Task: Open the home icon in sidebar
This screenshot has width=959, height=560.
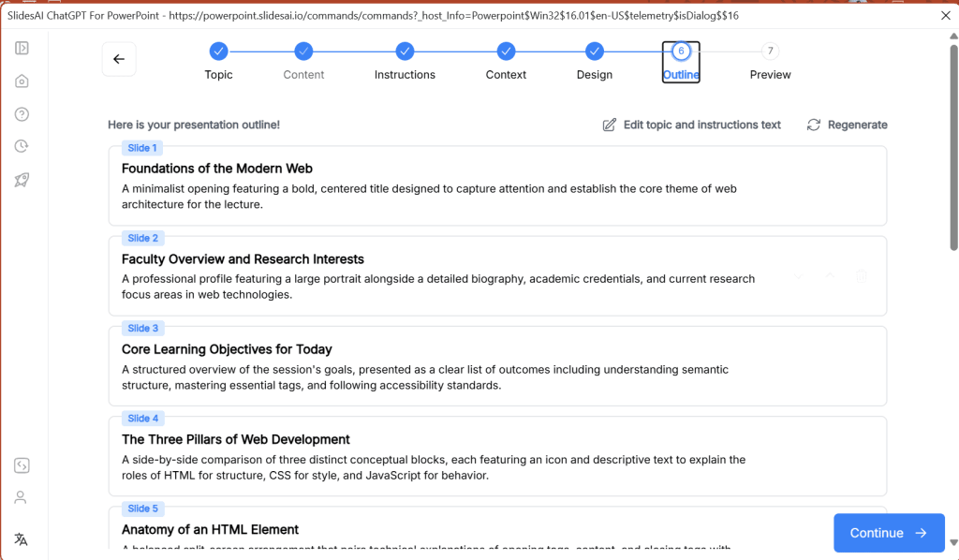Action: pos(22,81)
